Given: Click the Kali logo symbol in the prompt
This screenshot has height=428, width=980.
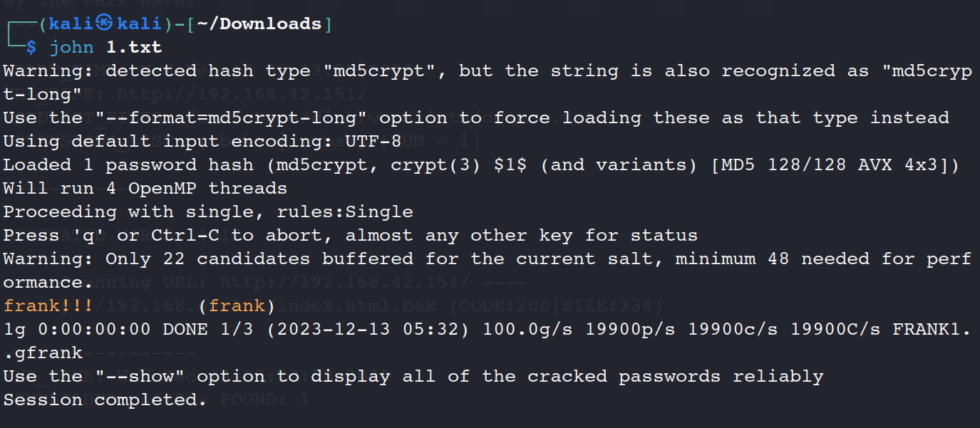Looking at the screenshot, I should 105,24.
